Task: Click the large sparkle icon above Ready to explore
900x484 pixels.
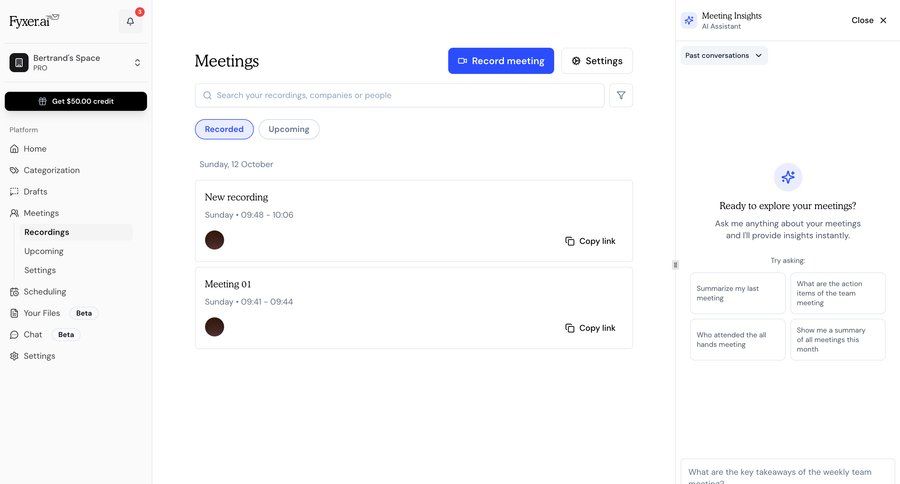Action: click(x=788, y=177)
